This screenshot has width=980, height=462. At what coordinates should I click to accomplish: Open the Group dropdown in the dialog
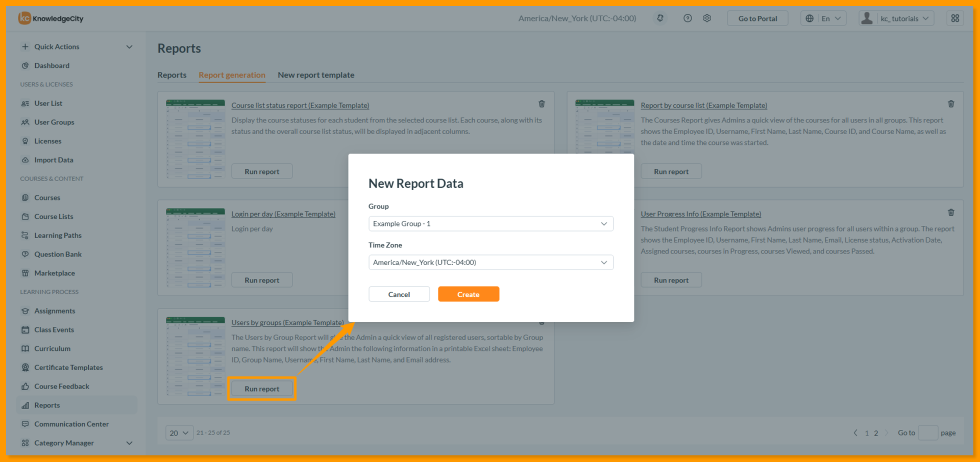click(x=491, y=223)
